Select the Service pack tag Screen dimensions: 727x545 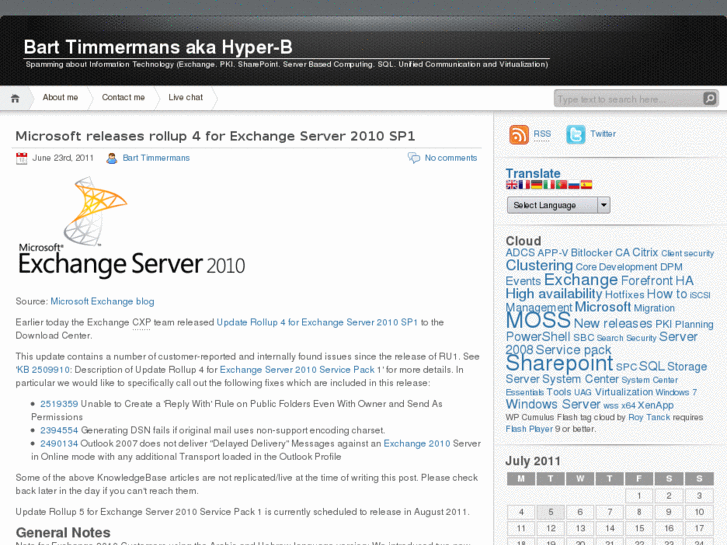[x=574, y=350]
